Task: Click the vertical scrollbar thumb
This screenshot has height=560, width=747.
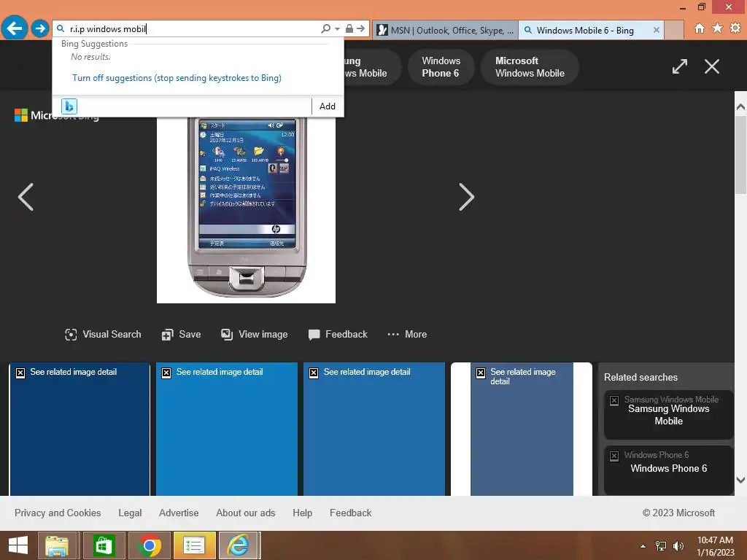Action: tap(740, 155)
